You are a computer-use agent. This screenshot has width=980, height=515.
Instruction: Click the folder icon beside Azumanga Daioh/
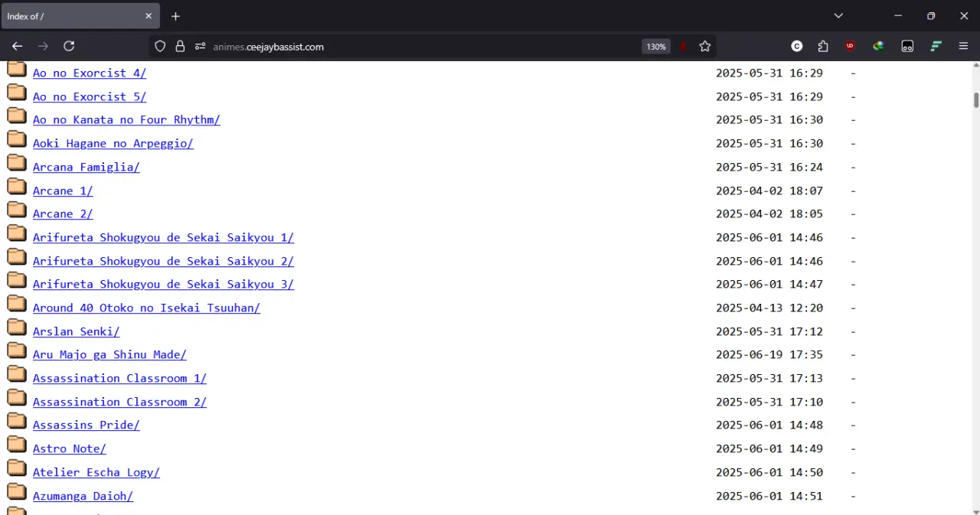point(17,491)
